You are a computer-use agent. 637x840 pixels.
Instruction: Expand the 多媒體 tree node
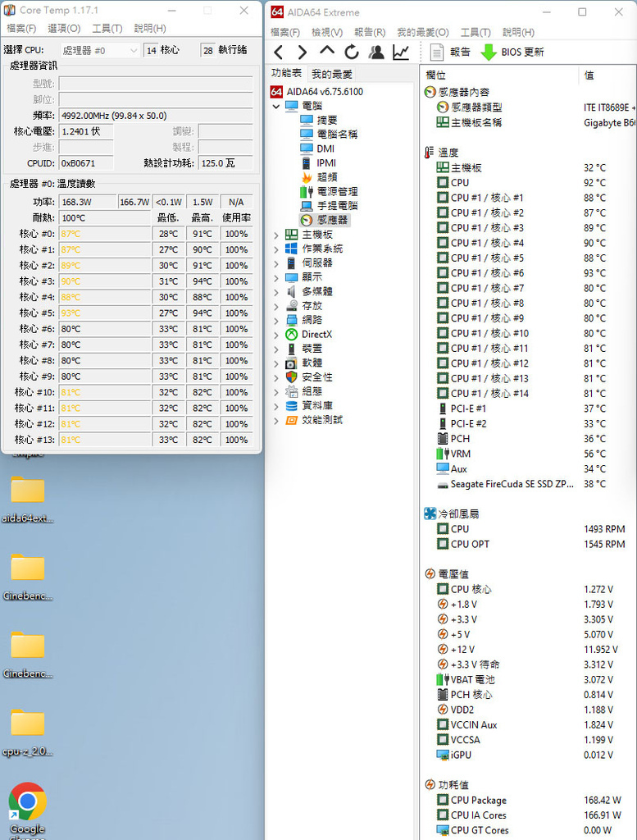click(x=276, y=291)
